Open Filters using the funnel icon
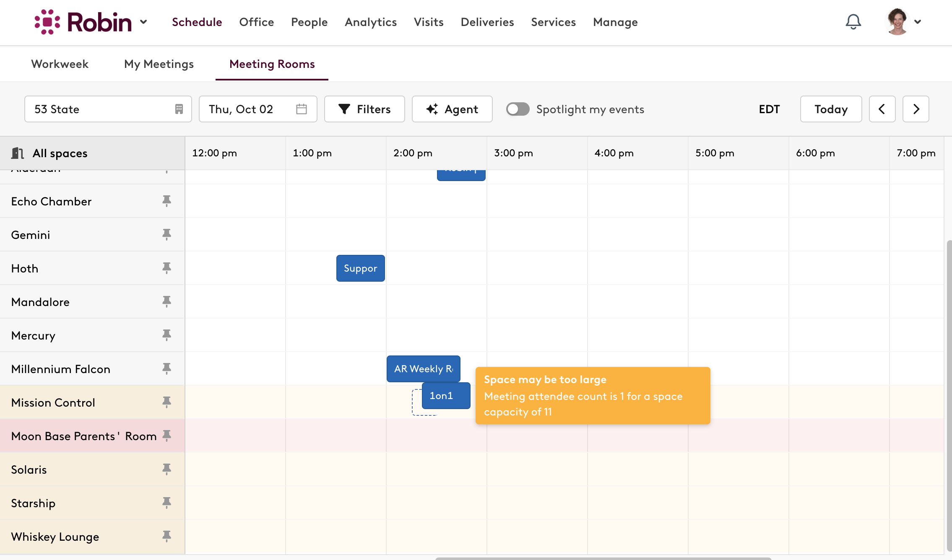The height and width of the screenshot is (560, 952). coord(344,109)
